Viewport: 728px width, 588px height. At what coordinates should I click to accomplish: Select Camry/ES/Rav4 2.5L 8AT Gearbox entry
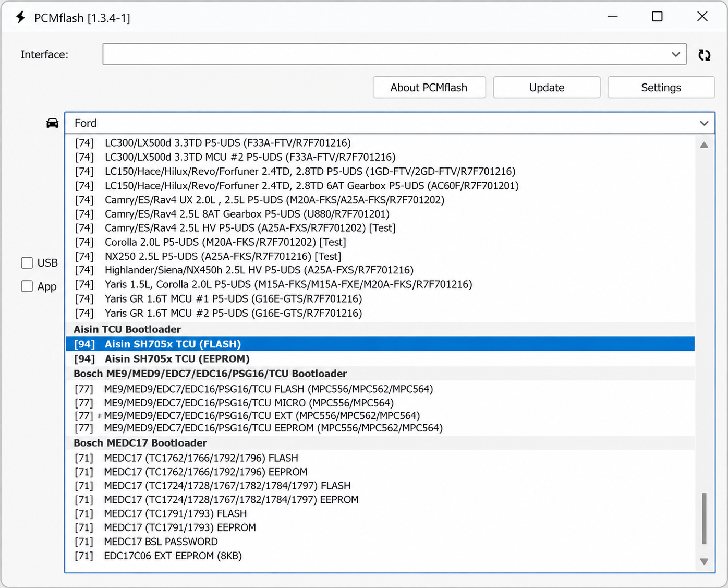pyautogui.click(x=380, y=214)
